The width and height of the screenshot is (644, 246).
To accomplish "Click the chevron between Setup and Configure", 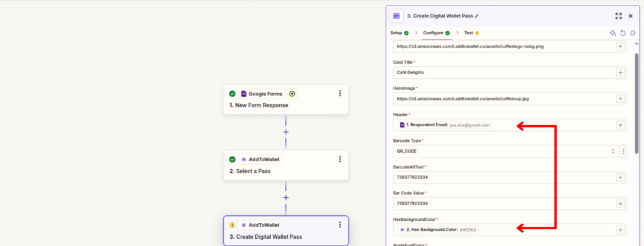I will click(x=416, y=33).
